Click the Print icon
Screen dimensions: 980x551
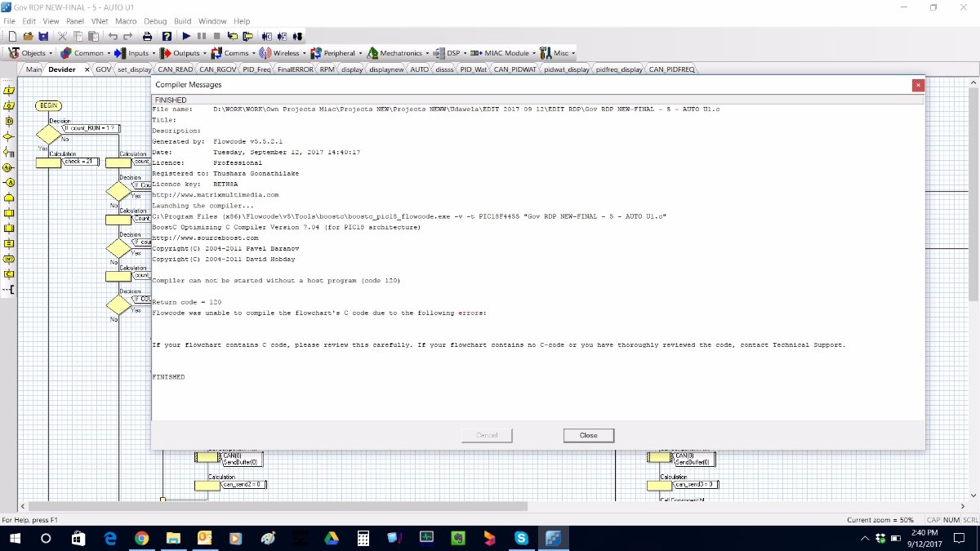[148, 36]
